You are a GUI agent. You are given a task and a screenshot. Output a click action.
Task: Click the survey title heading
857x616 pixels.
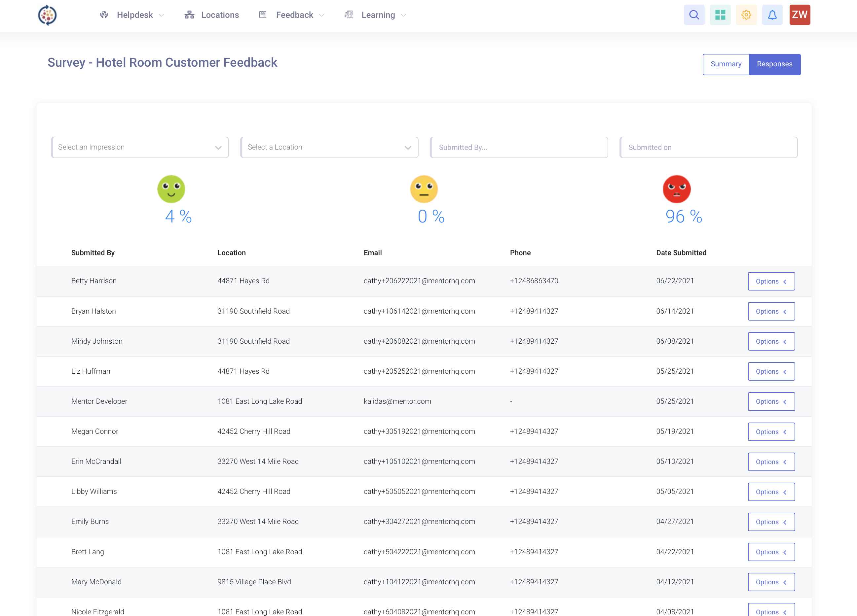[x=163, y=62]
